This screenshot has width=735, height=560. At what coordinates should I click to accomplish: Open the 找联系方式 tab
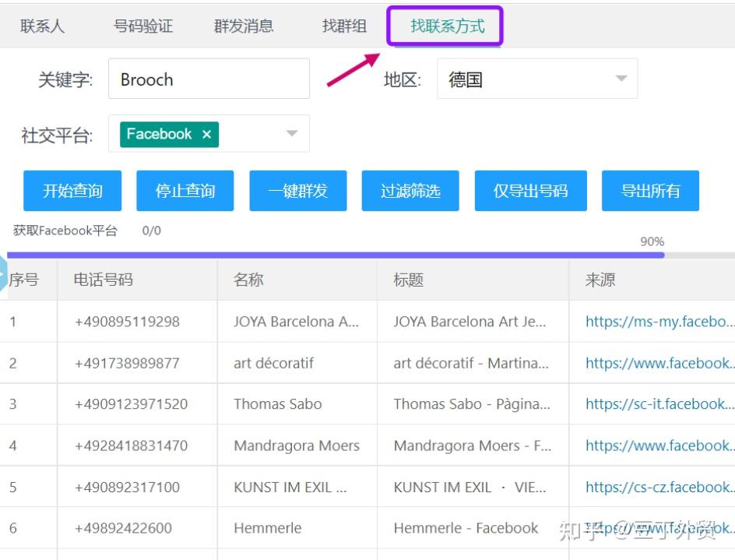[447, 26]
